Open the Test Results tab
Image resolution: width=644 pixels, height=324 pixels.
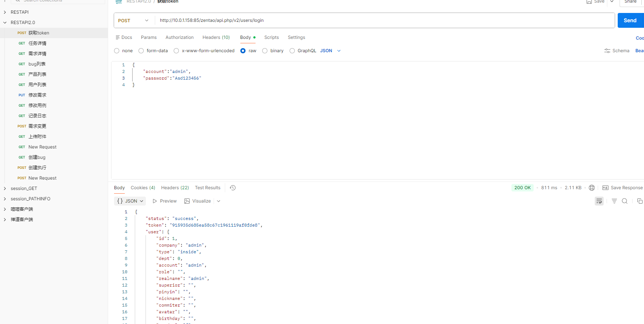click(x=208, y=188)
